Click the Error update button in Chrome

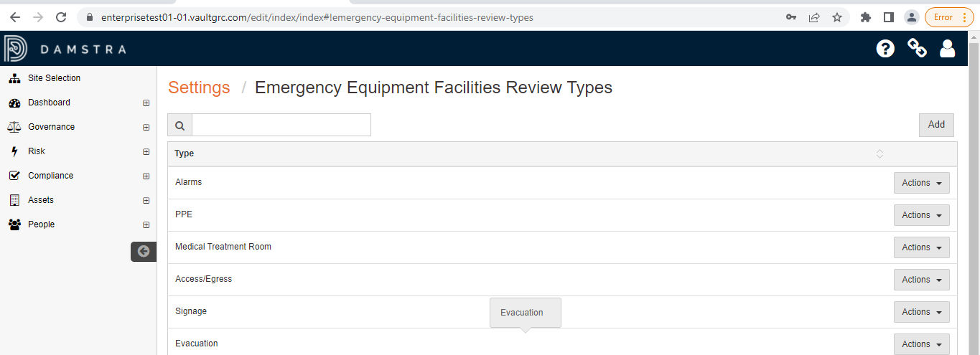949,17
